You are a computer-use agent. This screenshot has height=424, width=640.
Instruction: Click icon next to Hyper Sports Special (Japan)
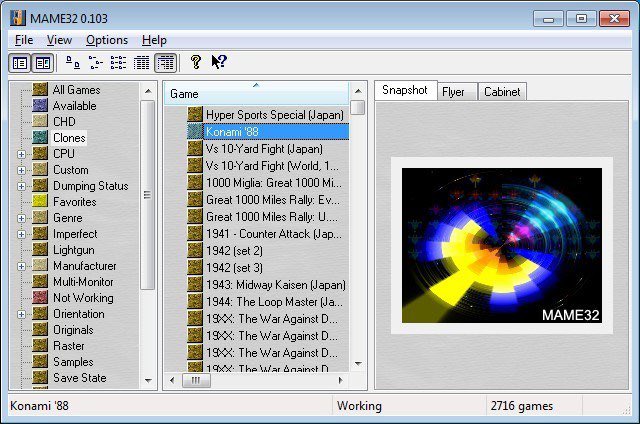(x=195, y=114)
